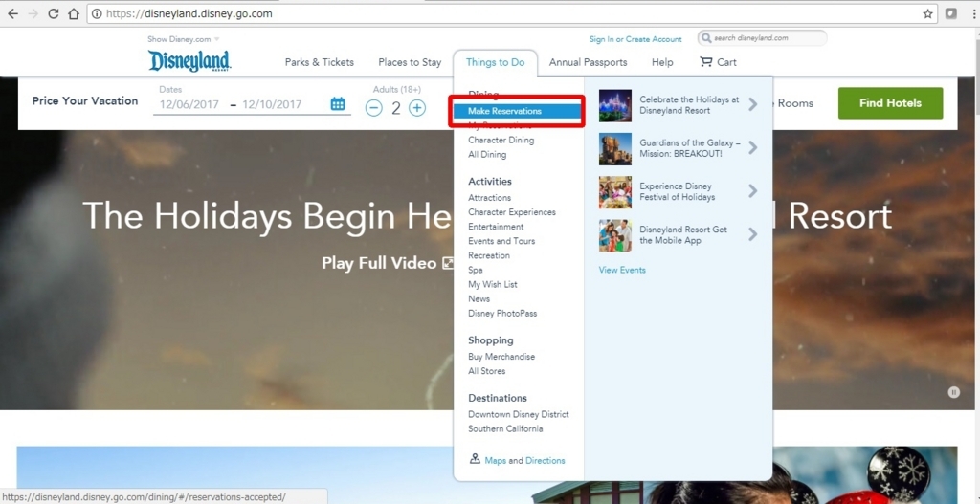The width and height of the screenshot is (980, 504).
Task: Reload the page with the refresh icon
Action: (x=54, y=13)
